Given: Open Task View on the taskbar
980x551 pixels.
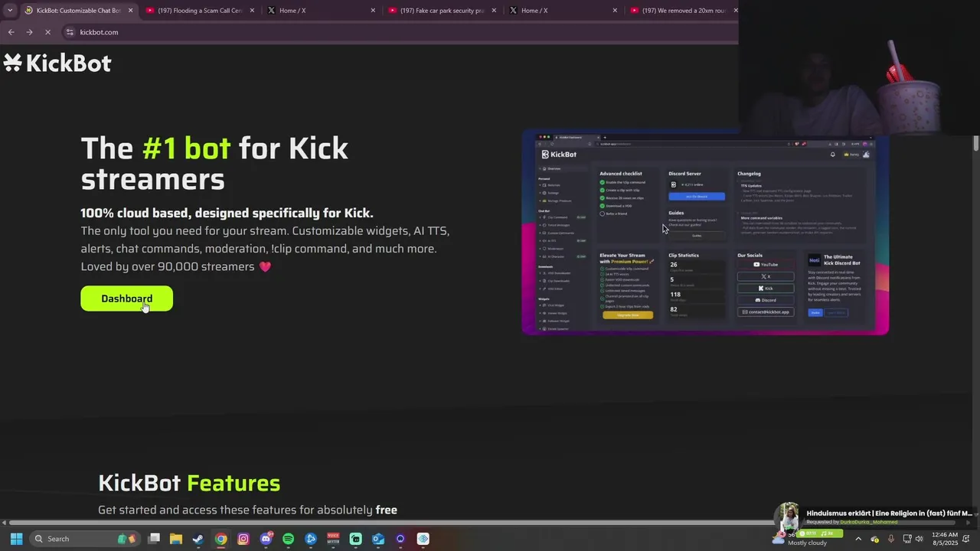Looking at the screenshot, I should coord(154,539).
